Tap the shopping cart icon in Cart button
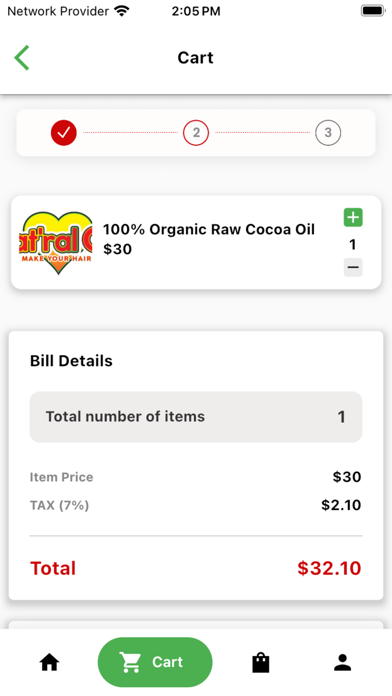 click(x=130, y=662)
